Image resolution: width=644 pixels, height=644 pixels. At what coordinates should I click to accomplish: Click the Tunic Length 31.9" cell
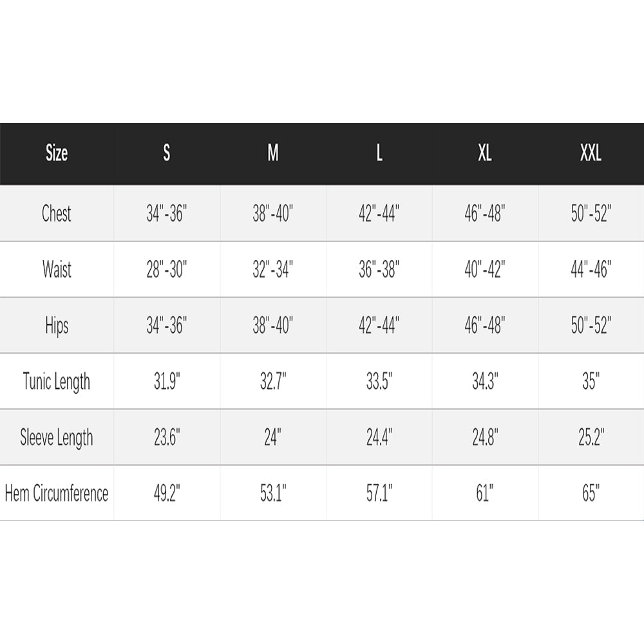(167, 381)
